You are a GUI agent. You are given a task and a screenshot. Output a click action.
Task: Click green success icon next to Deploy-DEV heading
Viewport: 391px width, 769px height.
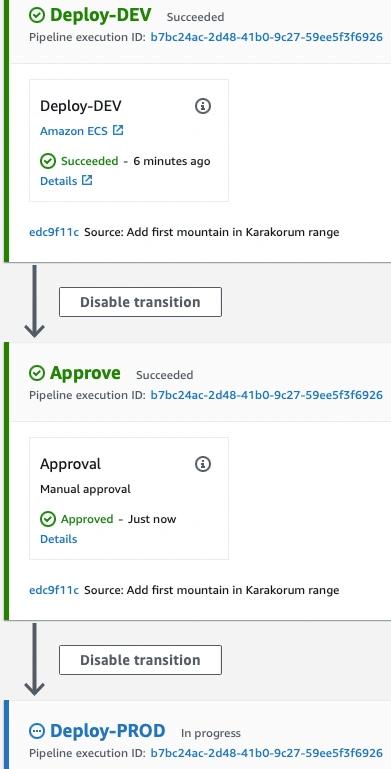click(37, 15)
